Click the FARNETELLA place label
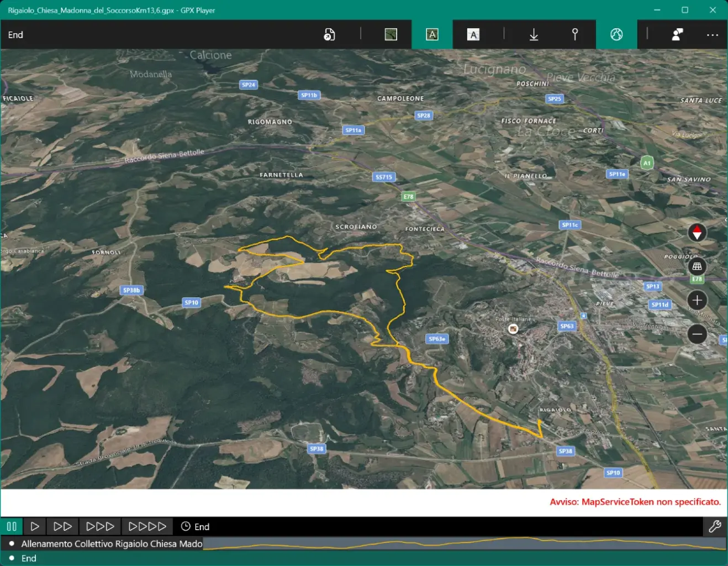This screenshot has width=728, height=566. (x=281, y=175)
